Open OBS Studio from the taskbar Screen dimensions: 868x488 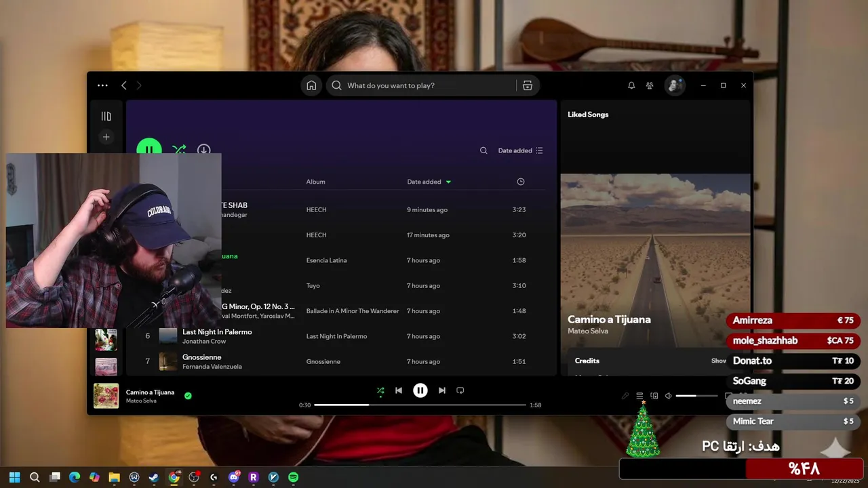pos(194,477)
